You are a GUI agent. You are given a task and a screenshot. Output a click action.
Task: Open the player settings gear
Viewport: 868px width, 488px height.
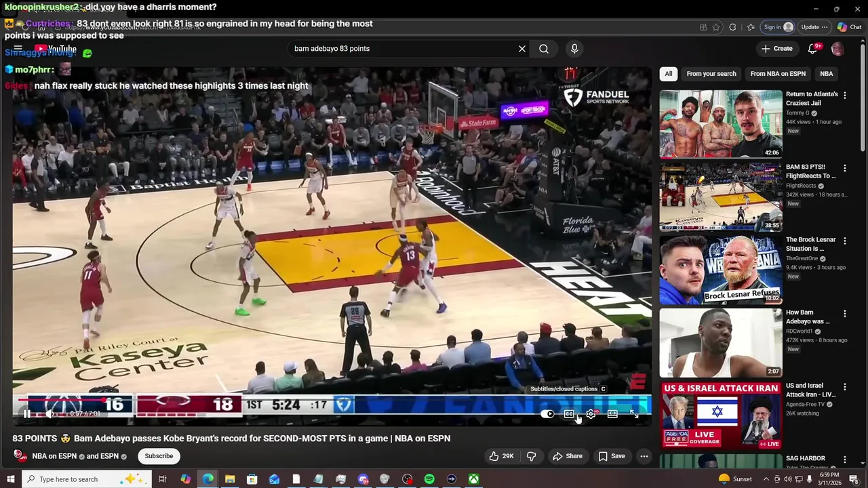click(x=591, y=414)
